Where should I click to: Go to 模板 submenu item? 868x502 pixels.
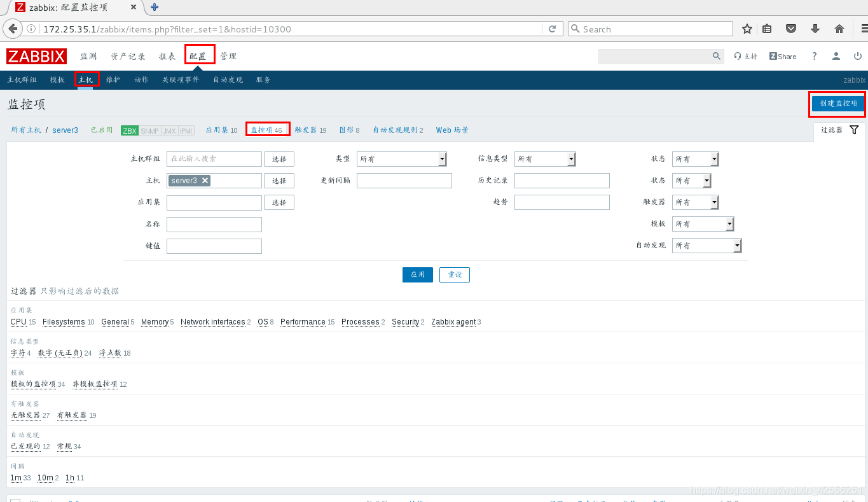(x=57, y=80)
